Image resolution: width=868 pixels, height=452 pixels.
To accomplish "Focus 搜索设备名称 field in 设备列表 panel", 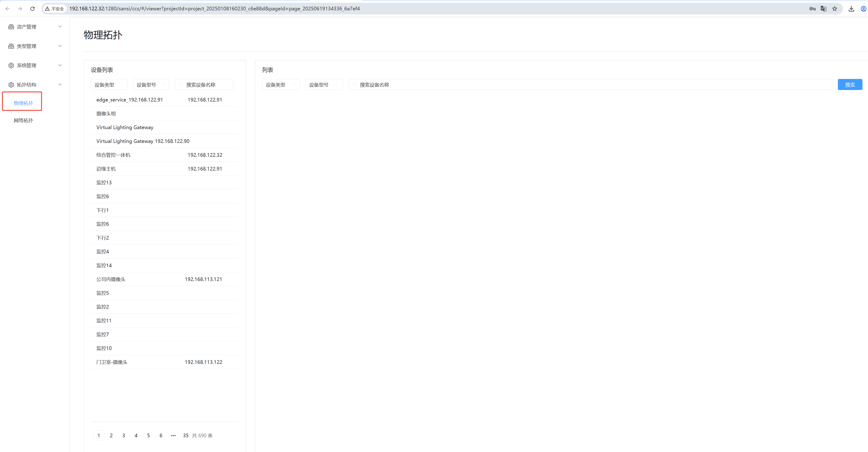I will coord(204,85).
